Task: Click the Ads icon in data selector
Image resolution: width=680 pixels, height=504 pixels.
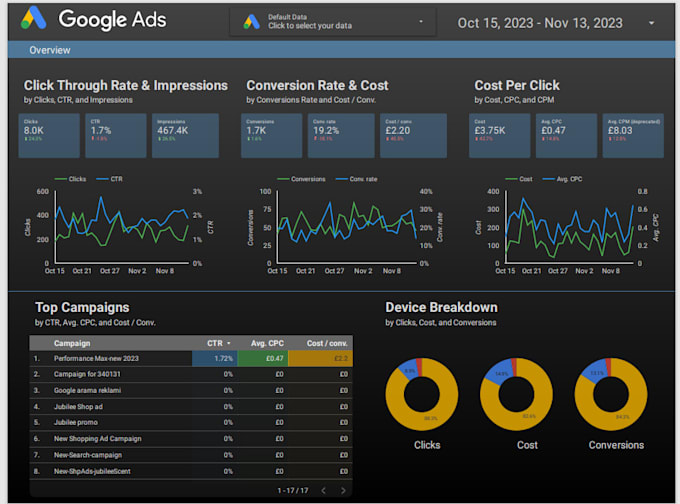Action: click(x=252, y=22)
